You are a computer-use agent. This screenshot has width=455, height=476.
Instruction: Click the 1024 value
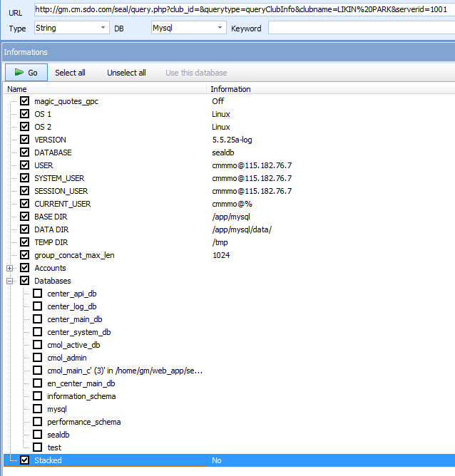point(221,255)
